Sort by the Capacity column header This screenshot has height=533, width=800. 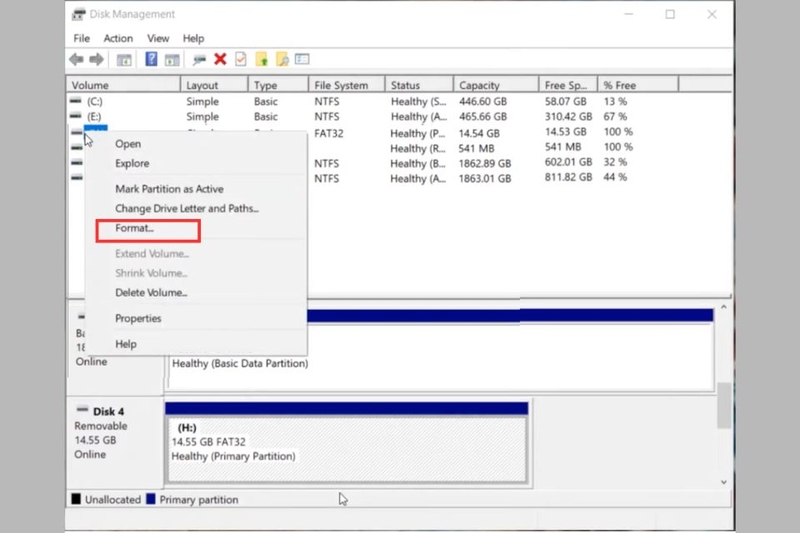point(496,85)
